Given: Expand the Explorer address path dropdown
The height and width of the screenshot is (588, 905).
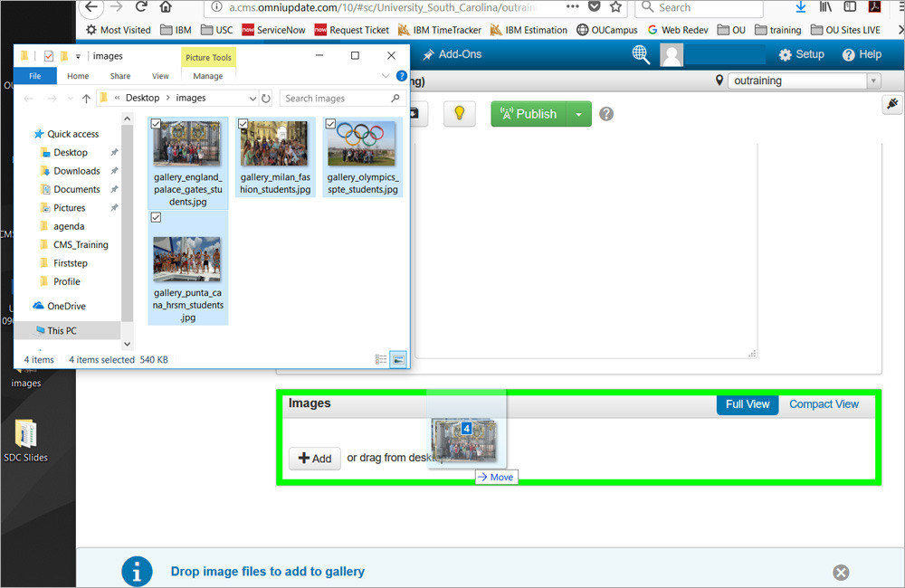Looking at the screenshot, I should tap(252, 99).
